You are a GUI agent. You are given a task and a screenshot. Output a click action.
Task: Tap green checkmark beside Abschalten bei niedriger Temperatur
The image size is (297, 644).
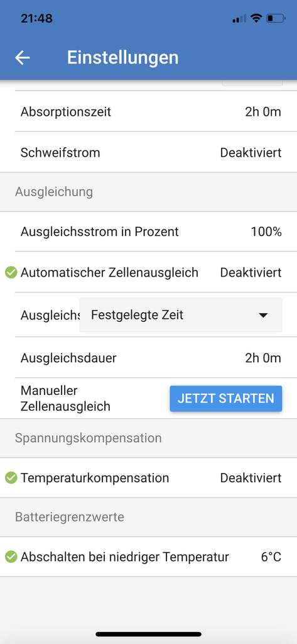[x=11, y=557]
